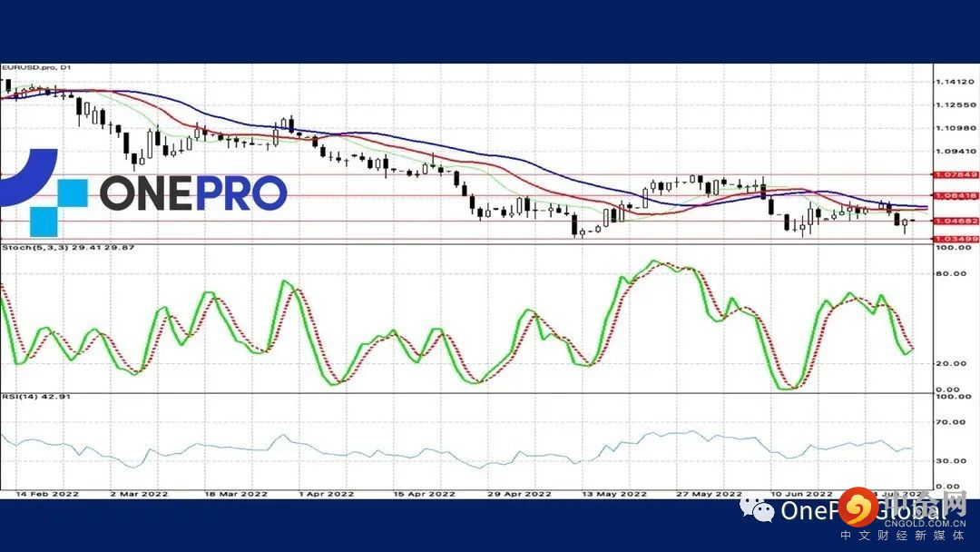Click the Stoch(5,3,3) 29.41 29.87 indicator label
980x552 pixels.
68,248
